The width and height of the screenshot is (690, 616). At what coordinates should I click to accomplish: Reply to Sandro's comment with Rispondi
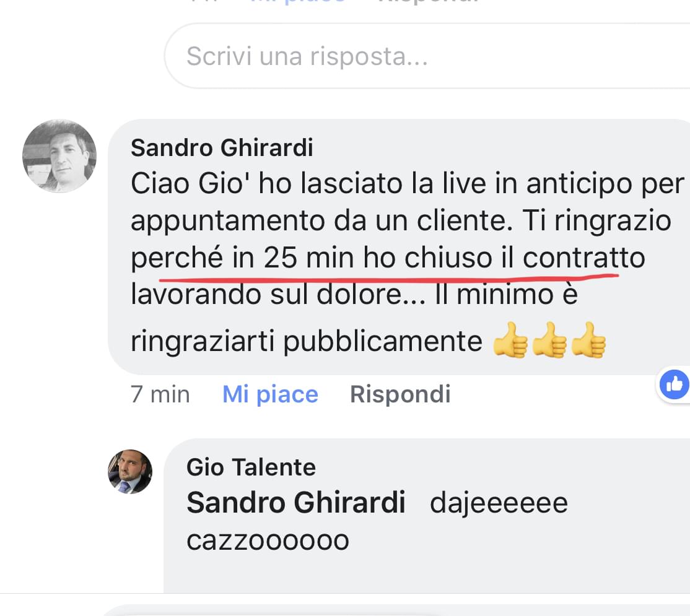(400, 394)
